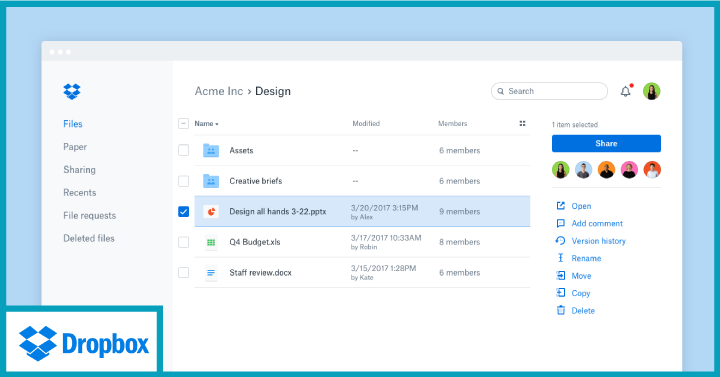Go to Acme Inc breadcrumb
The height and width of the screenshot is (377, 720).
219,91
